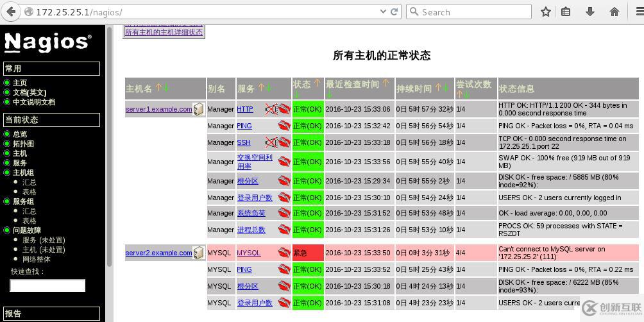Sort 主机名 column ascending arrow
The height and width of the screenshot is (322, 644).
[158, 87]
